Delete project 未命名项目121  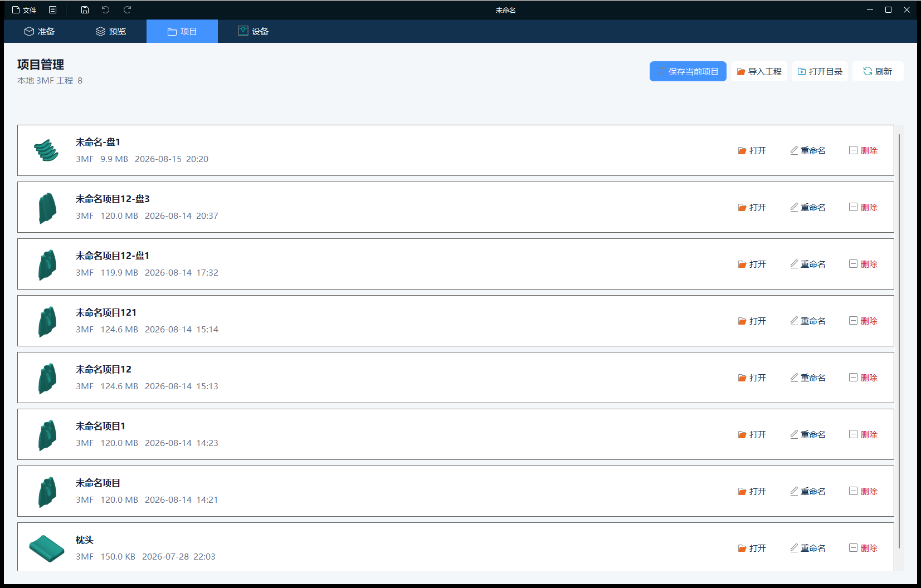864,321
